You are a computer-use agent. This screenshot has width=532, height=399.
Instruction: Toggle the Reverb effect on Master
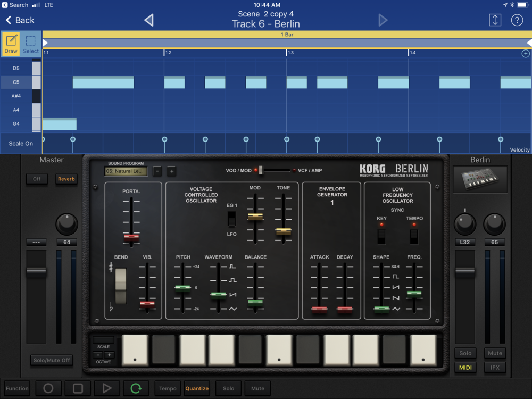click(66, 179)
